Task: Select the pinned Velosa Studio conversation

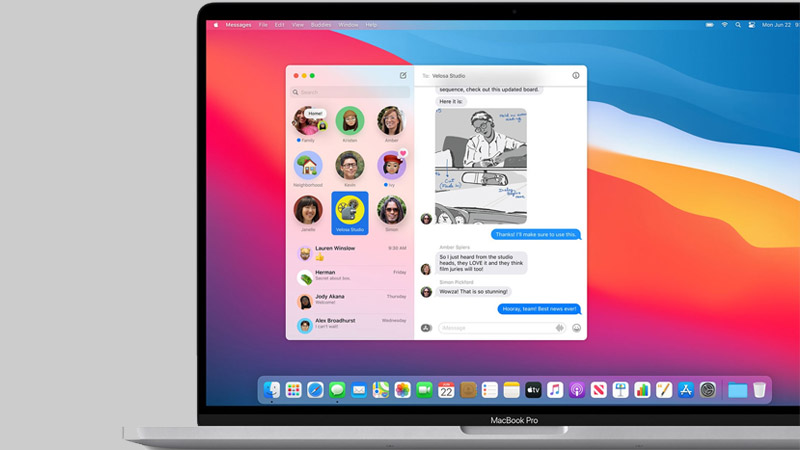Action: (x=350, y=213)
